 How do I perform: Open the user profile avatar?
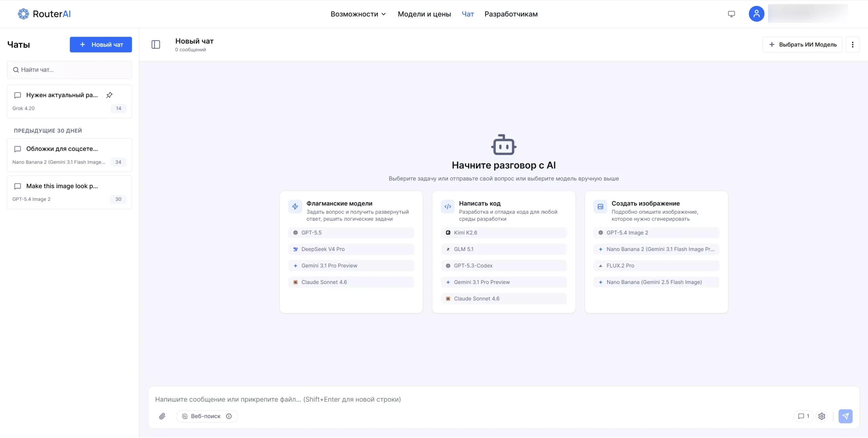coord(756,14)
